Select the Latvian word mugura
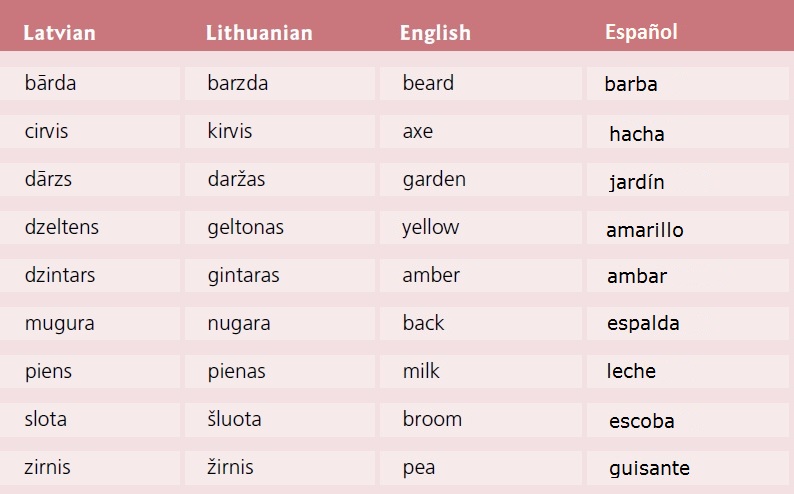This screenshot has width=794, height=494. [60, 323]
